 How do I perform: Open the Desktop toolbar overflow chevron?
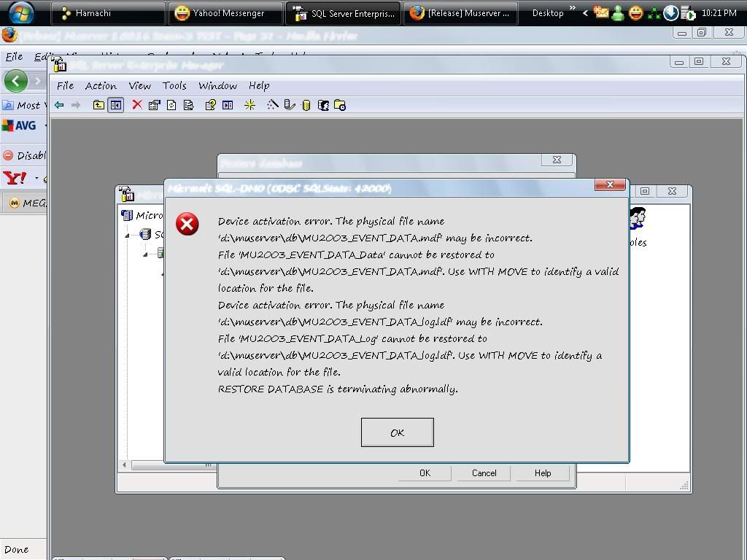point(573,10)
